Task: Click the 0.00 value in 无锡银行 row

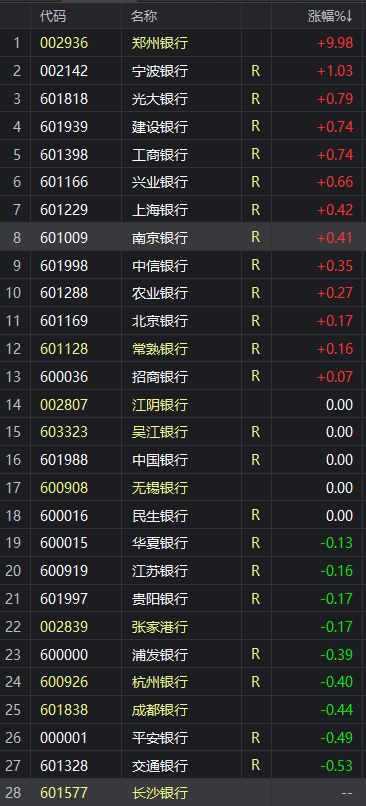Action: (x=339, y=488)
